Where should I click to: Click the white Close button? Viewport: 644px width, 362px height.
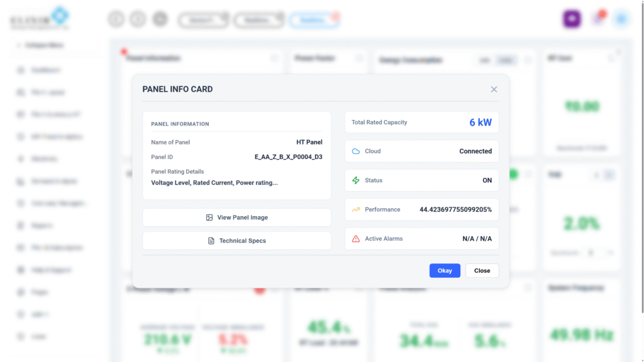[x=482, y=270]
